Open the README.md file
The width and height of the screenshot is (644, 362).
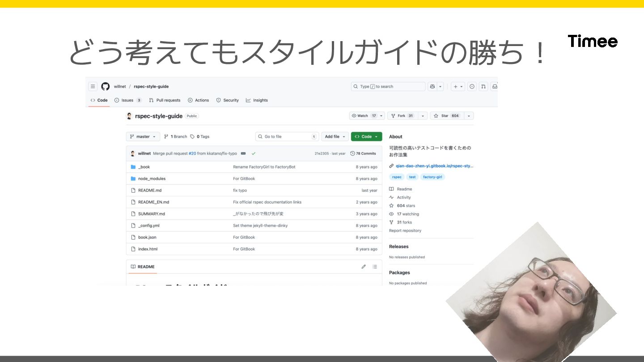click(150, 190)
